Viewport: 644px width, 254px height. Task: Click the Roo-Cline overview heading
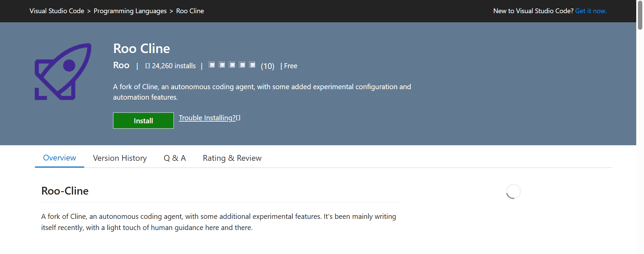coord(65,191)
